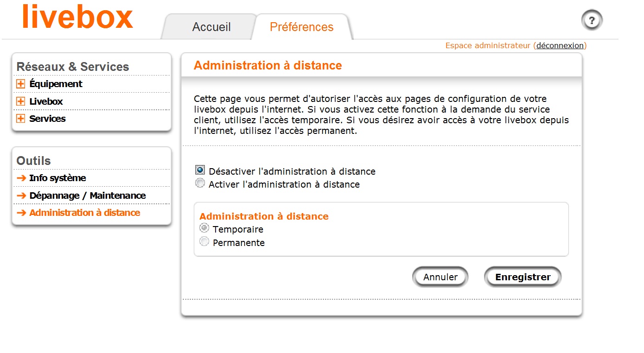Click the déconnexion link
The width and height of the screenshot is (644, 353).
coord(560,45)
